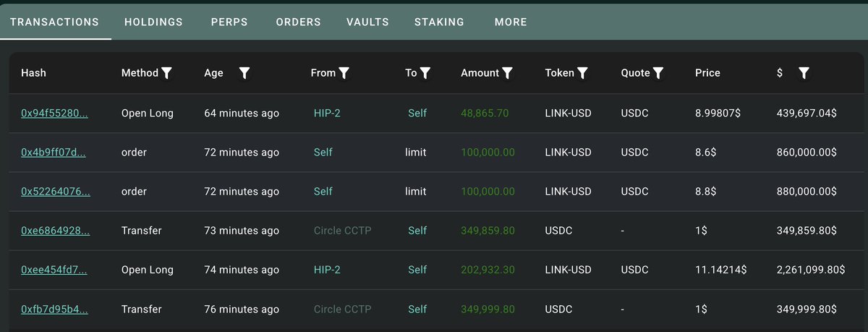The height and width of the screenshot is (332, 868).
Task: Click the Method column filter icon
Action: 167,73
